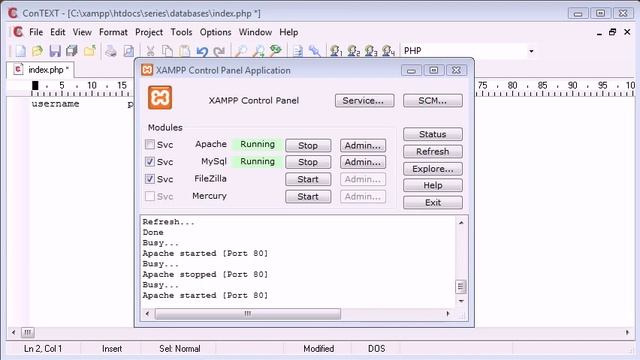Click the word wrap toolbar icon
Screen dimensions: 640x360
tap(298, 51)
